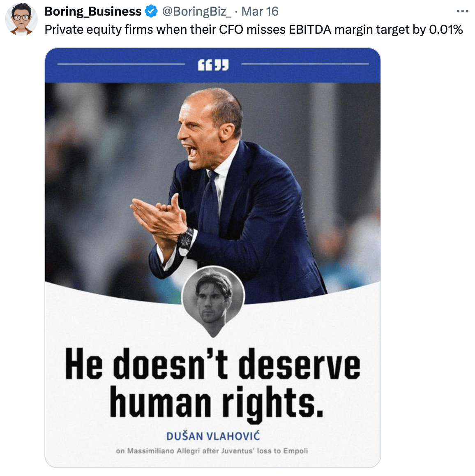Image resolution: width=475 pixels, height=476 pixels.
Task: Click the blue banner atop the image
Action: (213, 65)
